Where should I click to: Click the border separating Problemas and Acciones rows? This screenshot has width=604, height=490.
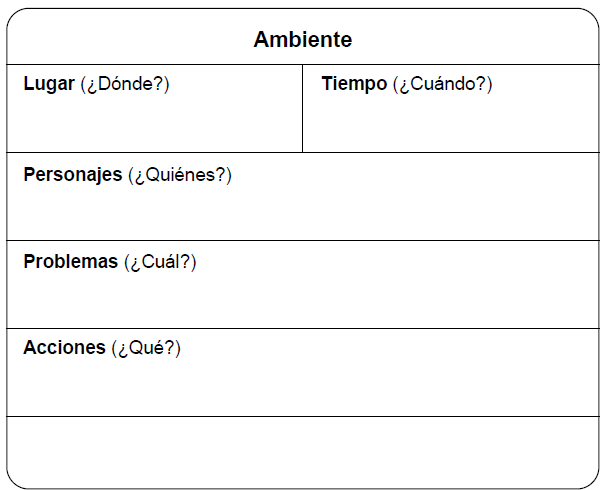pos(302,328)
